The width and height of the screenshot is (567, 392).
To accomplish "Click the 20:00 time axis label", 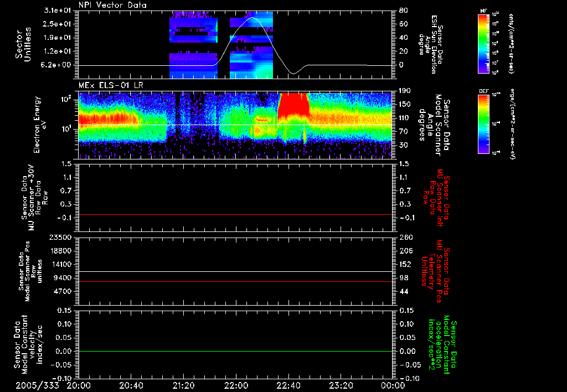I will (x=79, y=386).
